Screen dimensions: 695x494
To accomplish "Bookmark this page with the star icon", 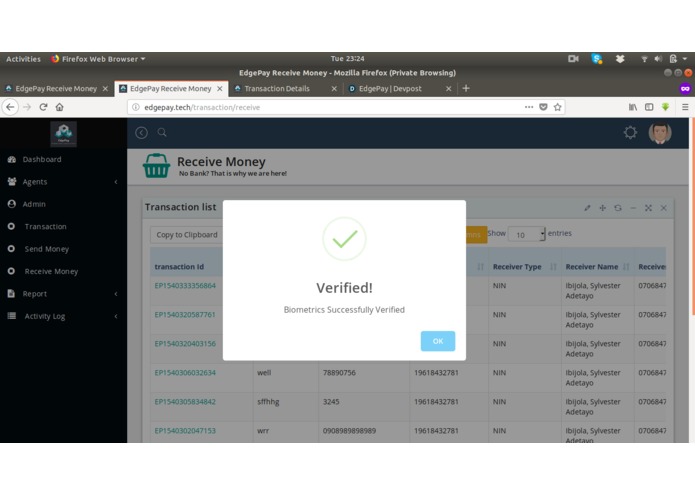I will click(x=558, y=107).
